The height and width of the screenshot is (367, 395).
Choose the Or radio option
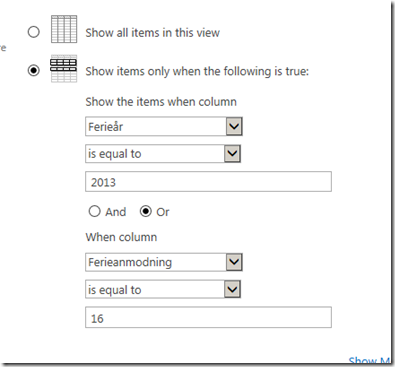pyautogui.click(x=146, y=211)
